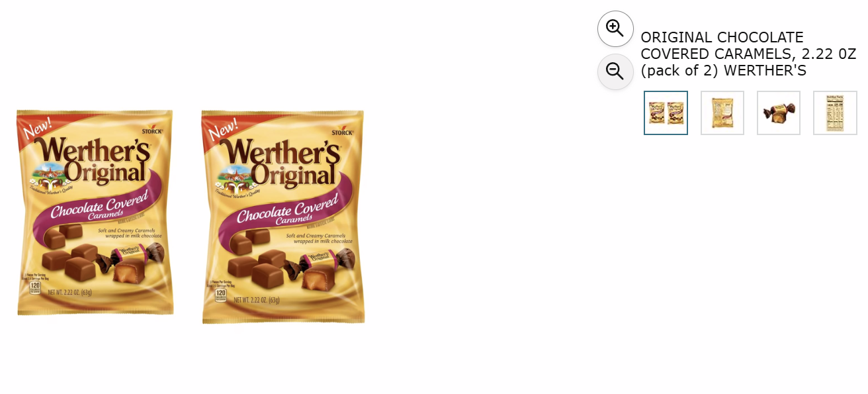Viewport: 868px width, 394px height.
Task: Select the two-bag front view thumbnail
Action: [666, 113]
